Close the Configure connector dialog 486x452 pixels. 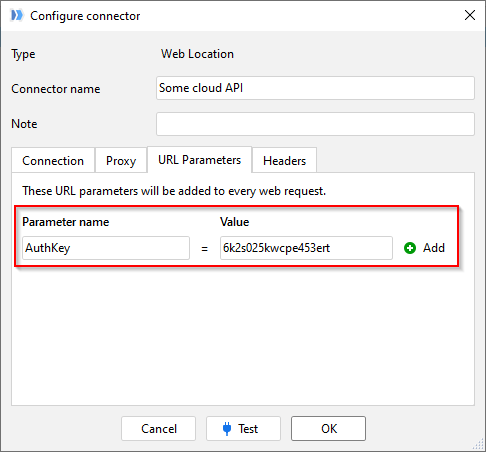coord(470,15)
